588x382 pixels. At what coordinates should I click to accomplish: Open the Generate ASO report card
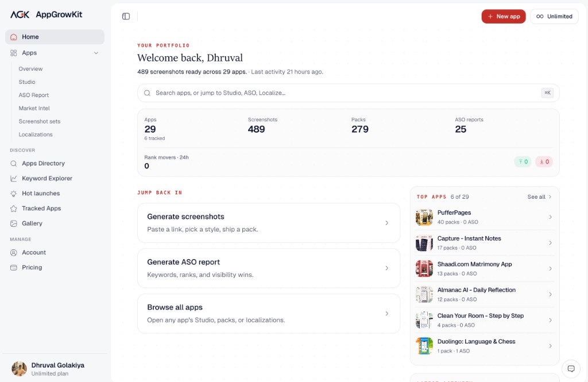point(269,268)
